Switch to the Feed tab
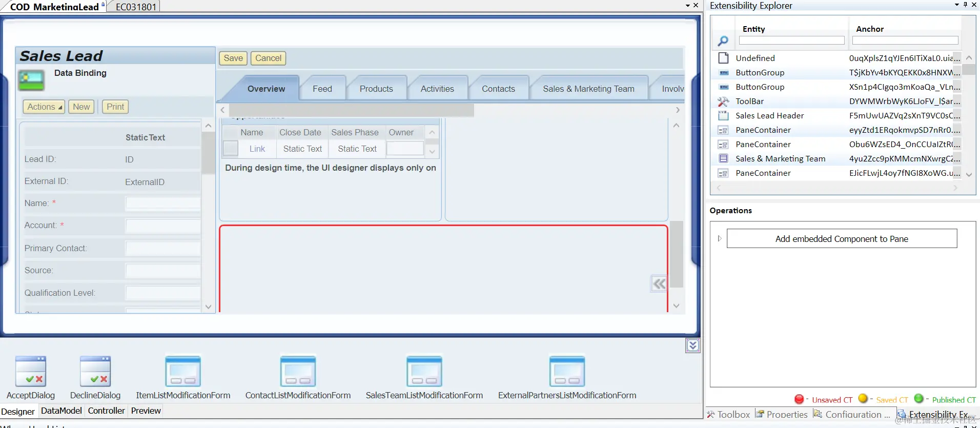The image size is (980, 428). 322,89
